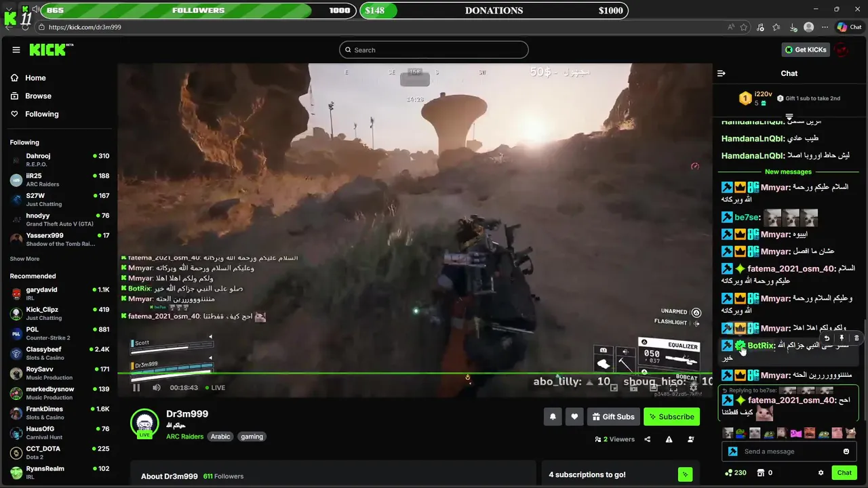
Task: Open player settings gear
Action: pyautogui.click(x=693, y=388)
